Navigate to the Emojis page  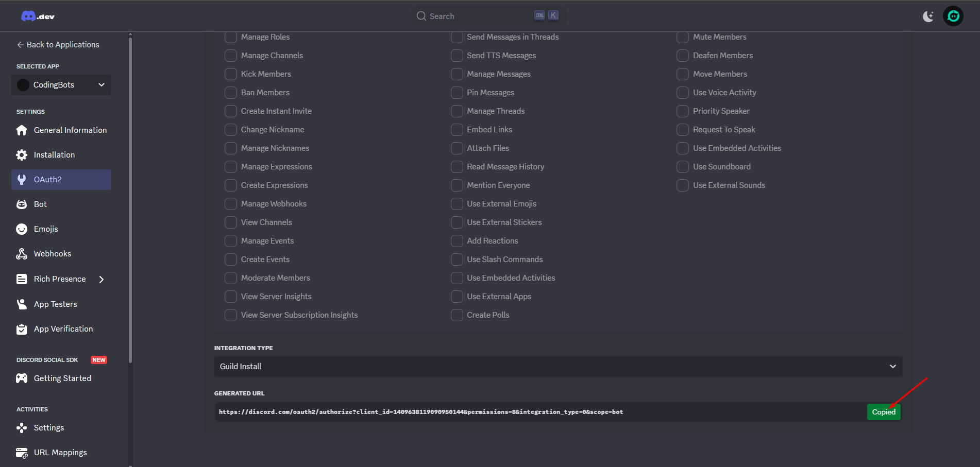click(x=61, y=229)
